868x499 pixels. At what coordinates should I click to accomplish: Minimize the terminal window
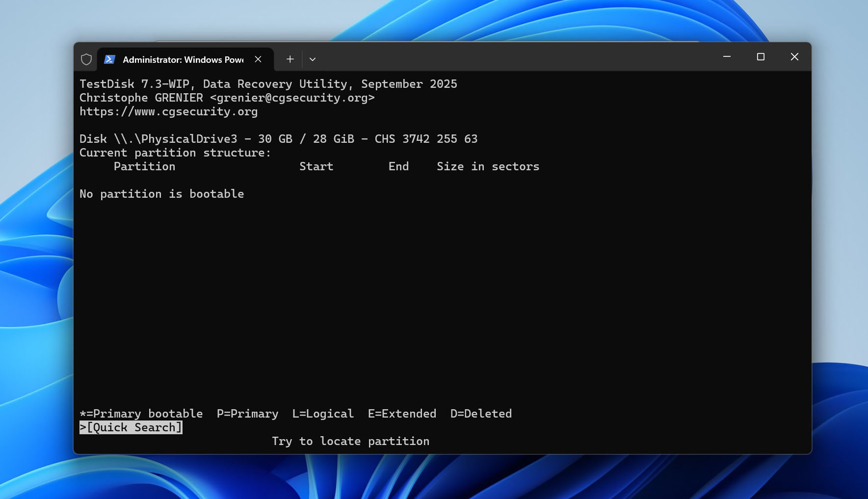(x=727, y=57)
